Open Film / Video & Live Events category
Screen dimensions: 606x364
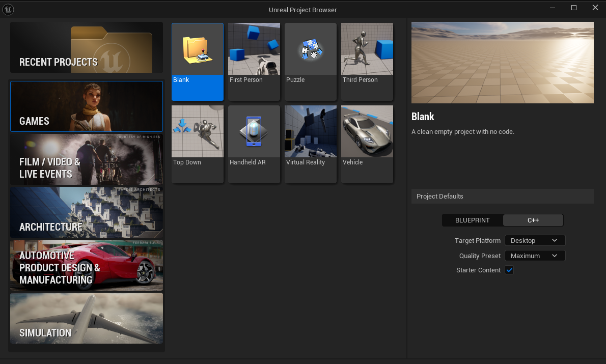[87, 159]
